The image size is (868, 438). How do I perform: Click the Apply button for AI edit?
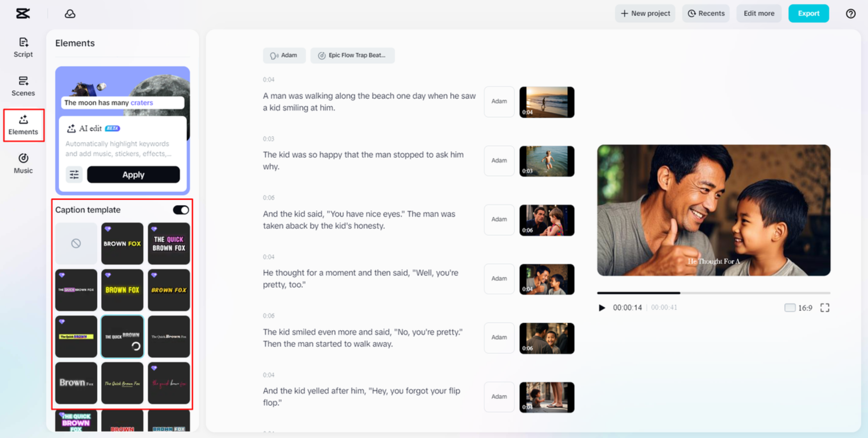[133, 175]
